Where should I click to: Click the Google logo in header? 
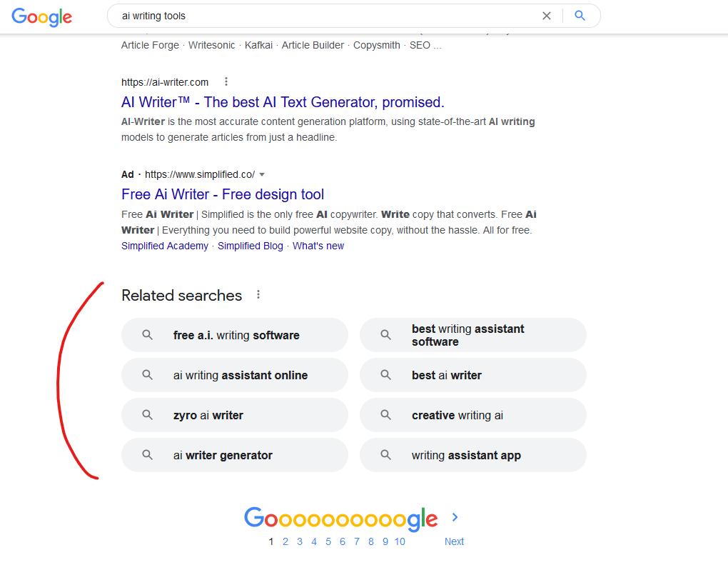(x=41, y=16)
